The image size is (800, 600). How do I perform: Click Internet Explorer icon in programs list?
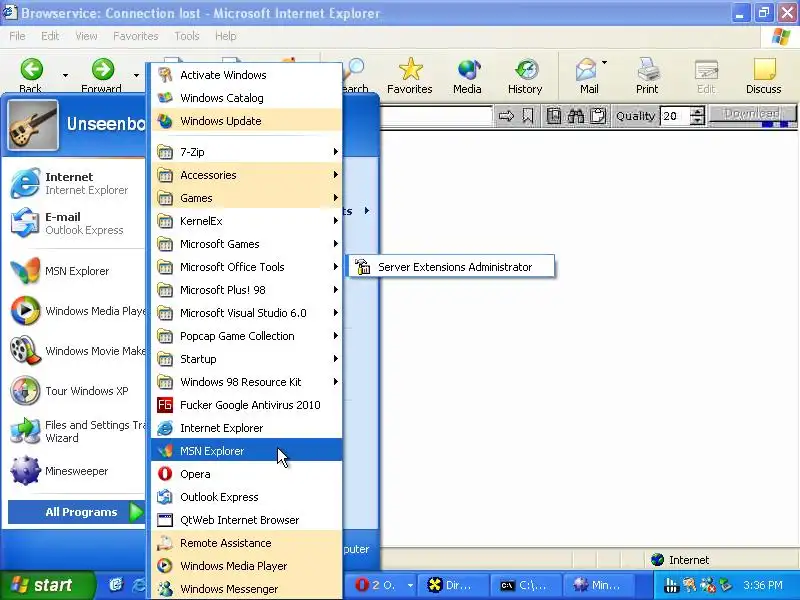tap(165, 428)
